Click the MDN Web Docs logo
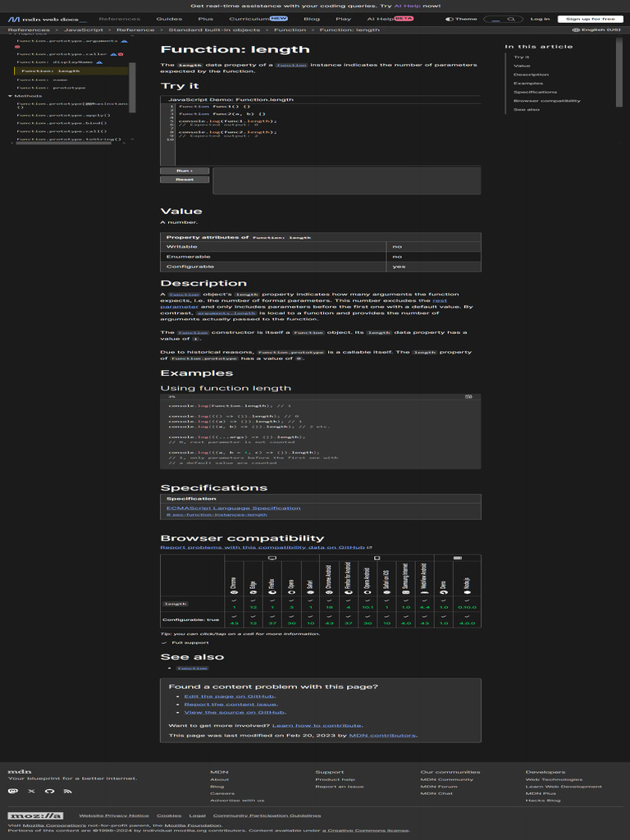This screenshot has height=840, width=630. point(46,19)
